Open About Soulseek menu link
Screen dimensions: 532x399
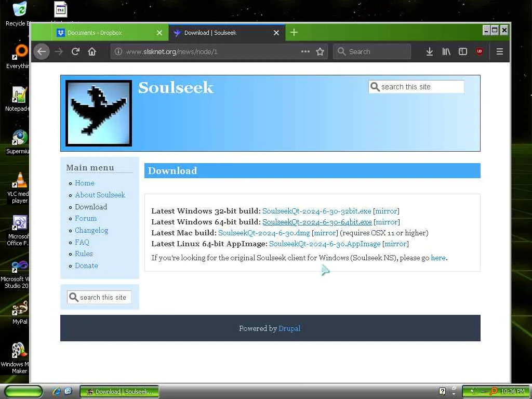tap(100, 195)
